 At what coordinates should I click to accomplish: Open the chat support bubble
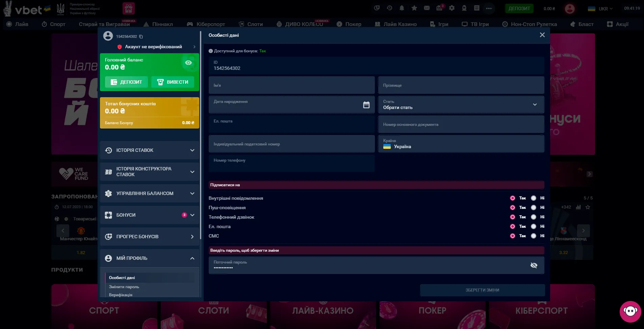630,311
